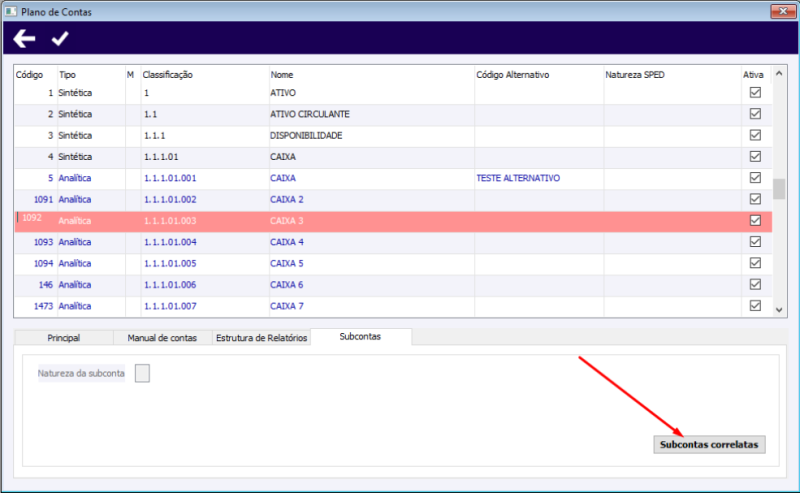Close the Plano de Contas window
The width and height of the screenshot is (800, 493).
click(783, 11)
